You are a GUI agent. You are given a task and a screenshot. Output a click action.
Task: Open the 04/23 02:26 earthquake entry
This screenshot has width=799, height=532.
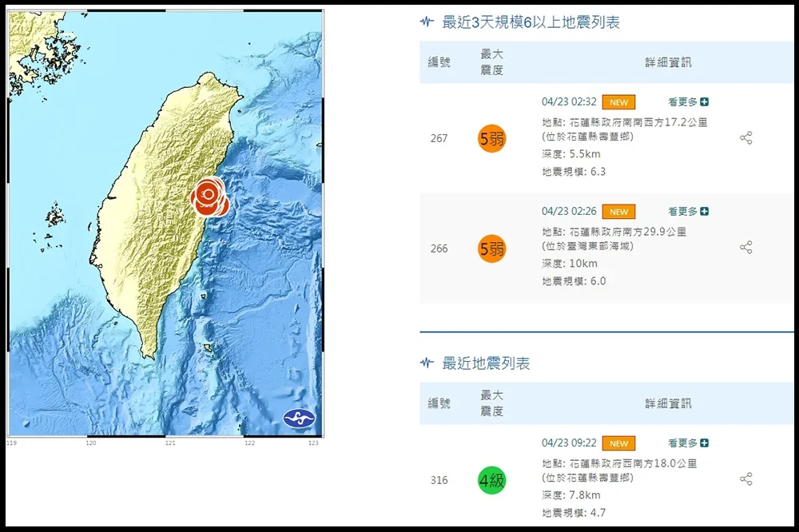pyautogui.click(x=569, y=212)
